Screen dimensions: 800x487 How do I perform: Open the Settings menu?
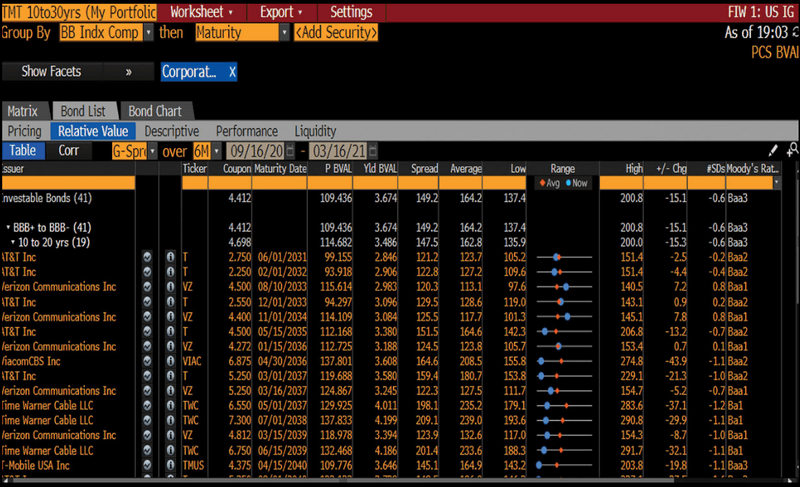[x=351, y=12]
